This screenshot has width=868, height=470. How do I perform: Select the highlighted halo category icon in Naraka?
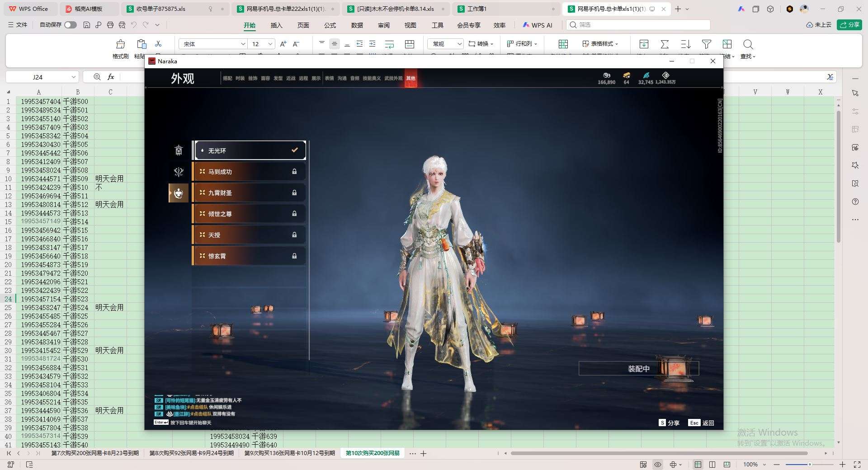pos(179,193)
